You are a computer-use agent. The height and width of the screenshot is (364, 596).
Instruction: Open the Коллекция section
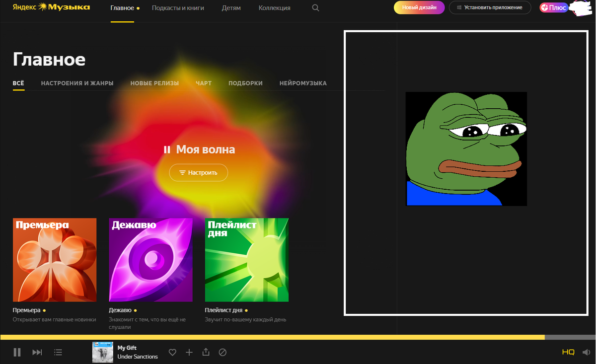275,8
